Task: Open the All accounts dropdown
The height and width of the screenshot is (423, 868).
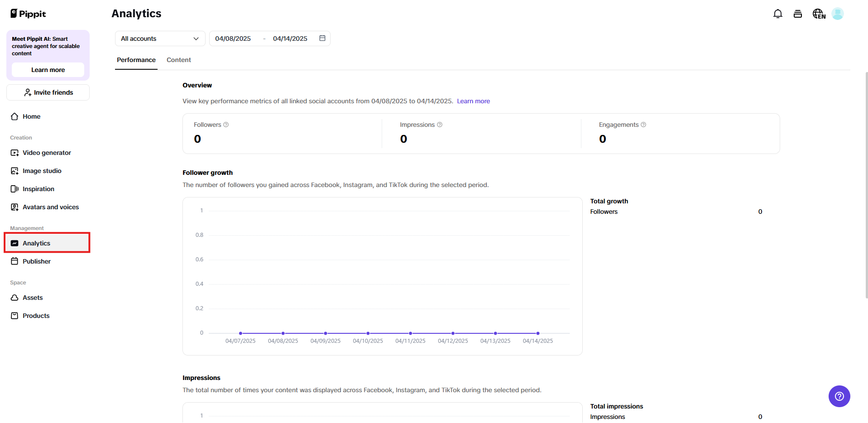Action: coord(159,38)
